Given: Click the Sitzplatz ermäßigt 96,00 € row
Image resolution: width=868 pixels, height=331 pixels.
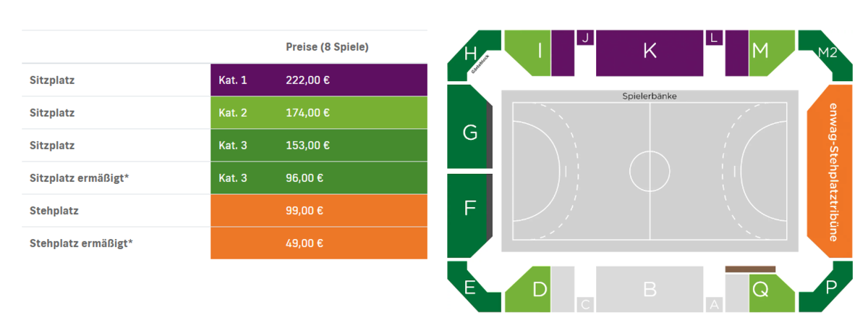Looking at the screenshot, I should (x=224, y=177).
